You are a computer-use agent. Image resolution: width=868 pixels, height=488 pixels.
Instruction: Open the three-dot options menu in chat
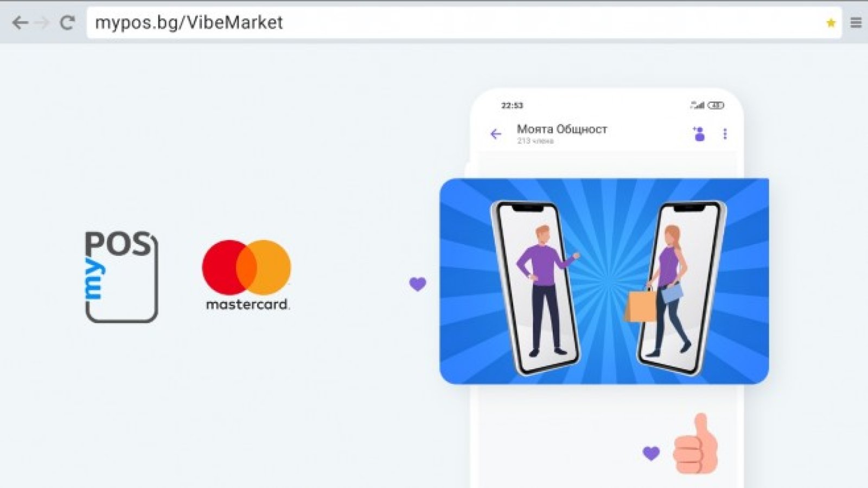click(x=725, y=133)
